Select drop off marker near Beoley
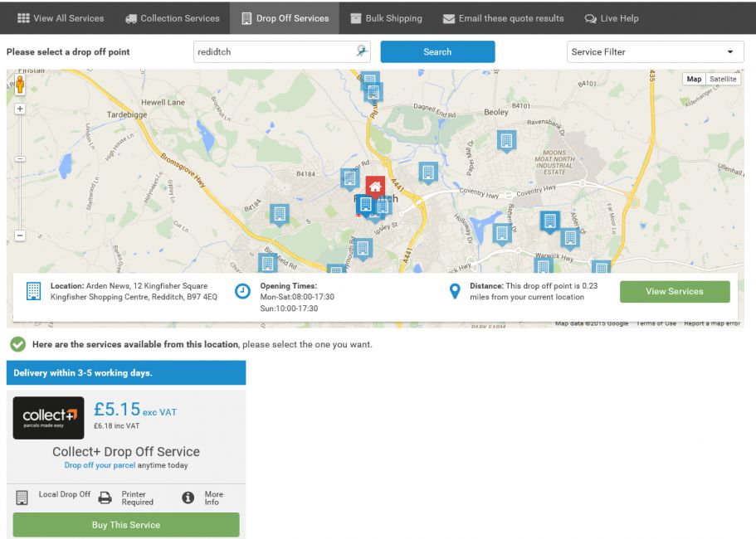Viewport: 756px width, 539px height. click(506, 142)
